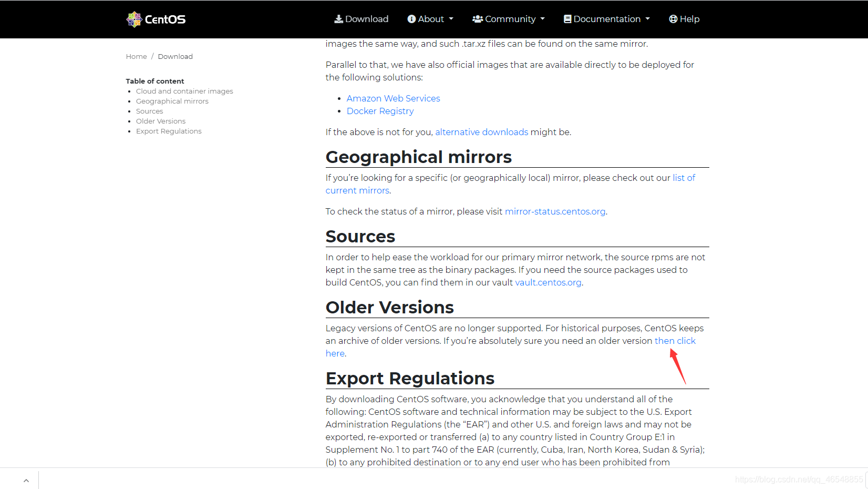
Task: Click the Community people icon
Action: [x=477, y=19]
